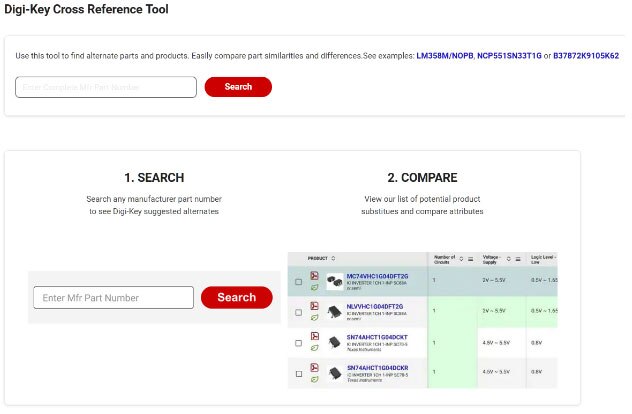632x414 pixels.
Task: Sort by Voltage Supply column arrows
Action: (x=509, y=259)
